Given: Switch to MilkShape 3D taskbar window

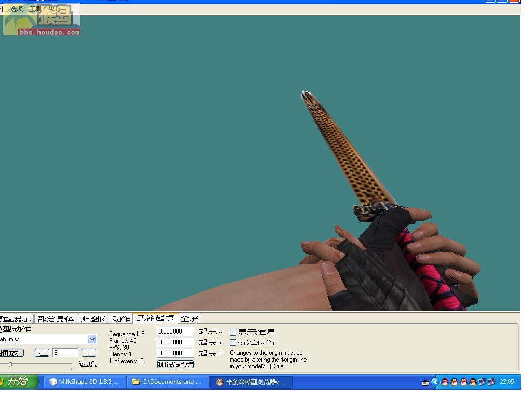Looking at the screenshot, I should (x=85, y=382).
